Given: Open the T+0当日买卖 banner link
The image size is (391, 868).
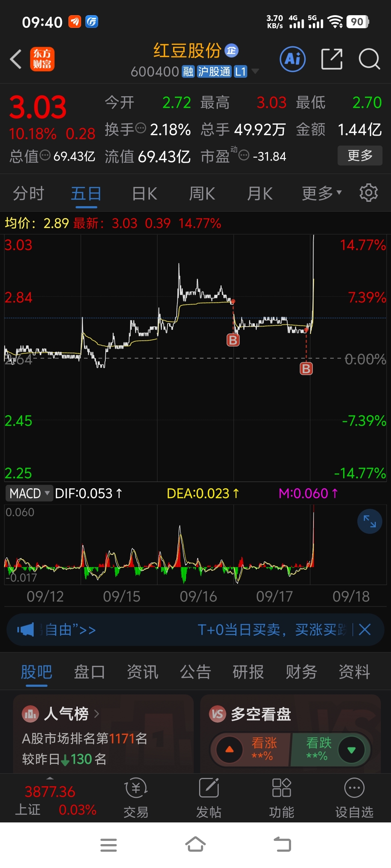Looking at the screenshot, I should tap(272, 630).
